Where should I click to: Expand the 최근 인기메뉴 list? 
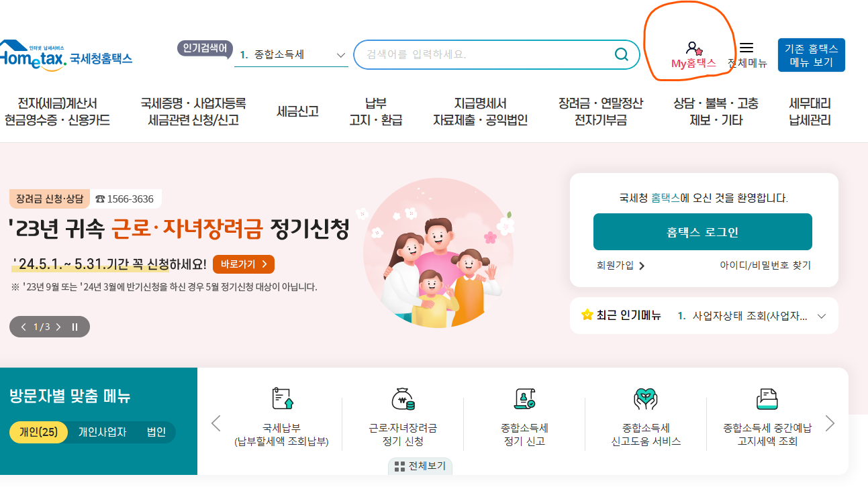tap(822, 315)
